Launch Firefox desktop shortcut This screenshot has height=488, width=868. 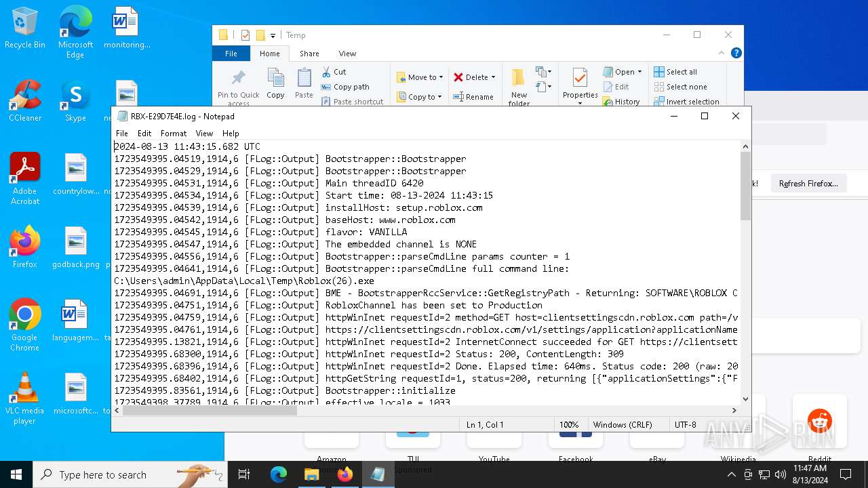(25, 247)
